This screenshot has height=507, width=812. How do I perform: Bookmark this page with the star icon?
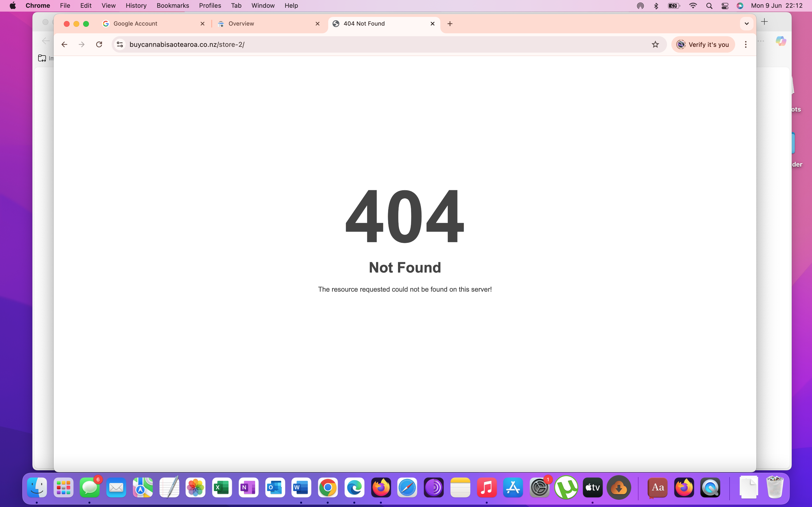(x=655, y=44)
